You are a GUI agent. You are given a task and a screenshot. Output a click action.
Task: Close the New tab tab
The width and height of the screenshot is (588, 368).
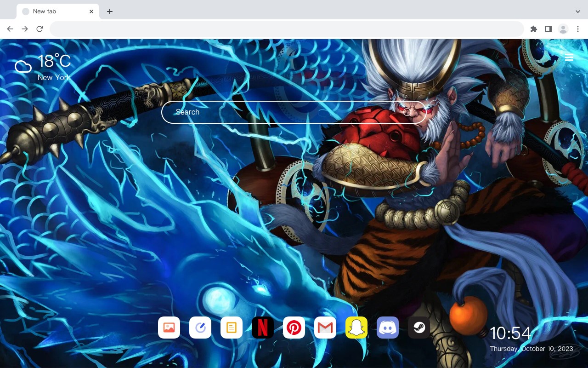92,11
